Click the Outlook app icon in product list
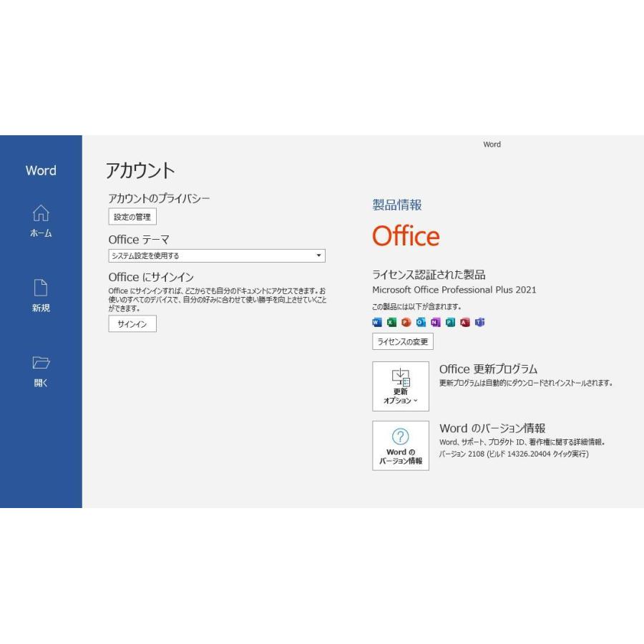The height and width of the screenshot is (644, 644). click(x=421, y=323)
